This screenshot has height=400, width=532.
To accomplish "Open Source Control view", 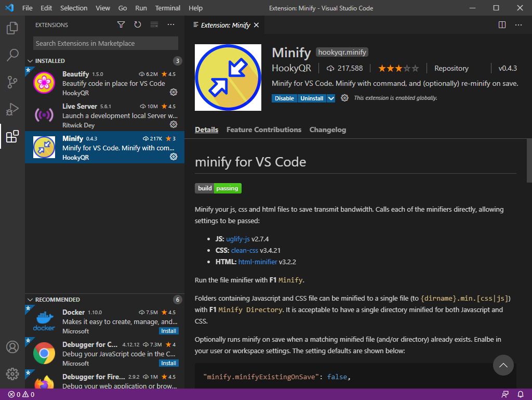I will 12,82.
